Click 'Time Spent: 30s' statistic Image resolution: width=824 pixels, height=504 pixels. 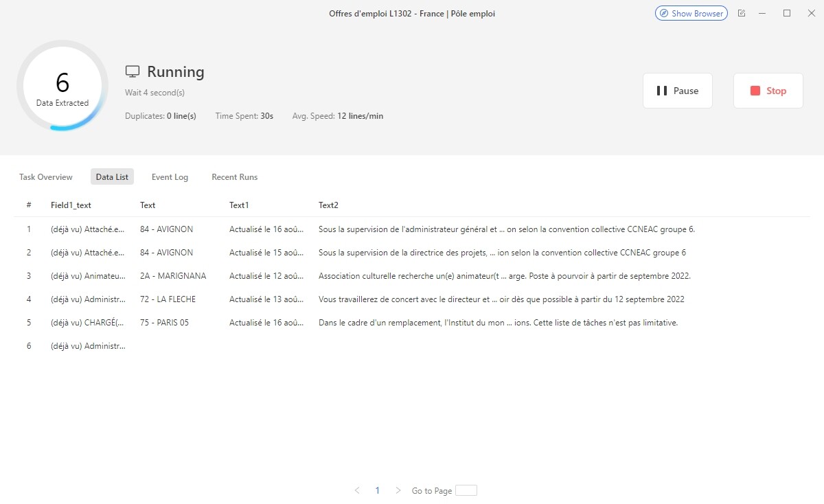click(244, 116)
